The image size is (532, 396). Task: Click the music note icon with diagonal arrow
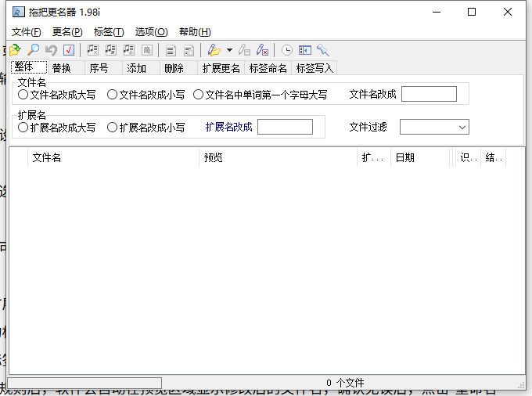click(110, 50)
